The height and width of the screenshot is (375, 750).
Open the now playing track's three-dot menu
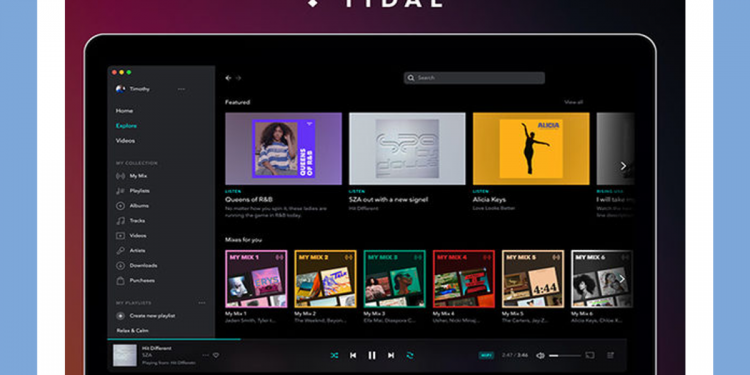click(206, 355)
